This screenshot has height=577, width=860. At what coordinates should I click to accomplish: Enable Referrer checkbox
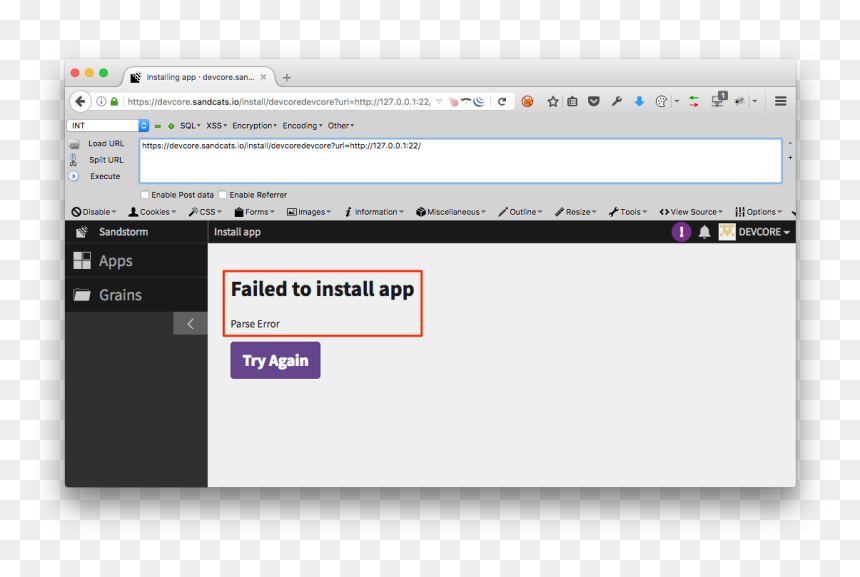click(x=223, y=195)
